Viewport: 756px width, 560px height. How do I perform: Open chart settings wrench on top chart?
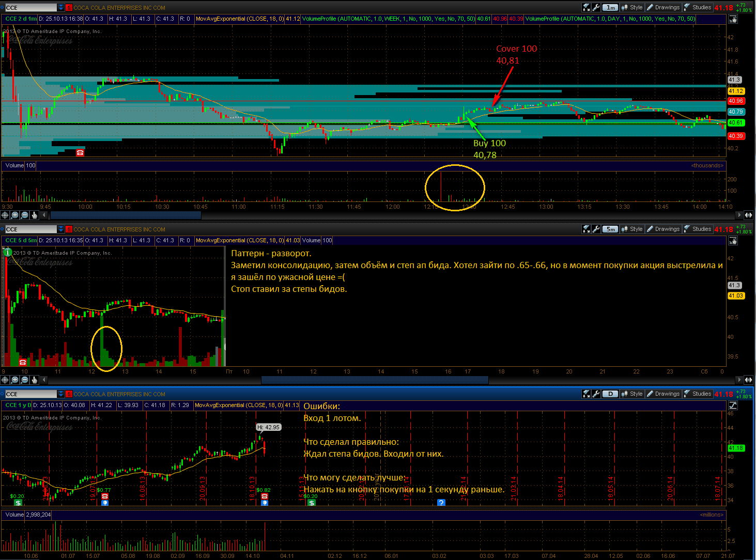596,7
